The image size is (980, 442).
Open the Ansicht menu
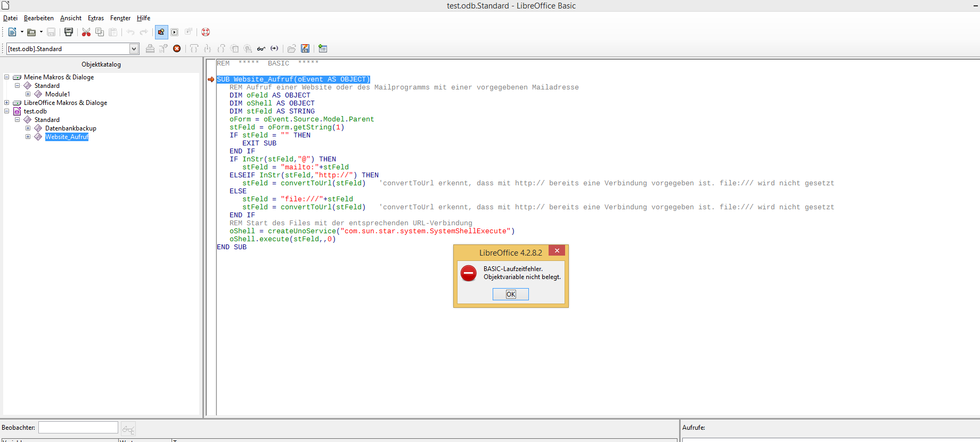71,18
